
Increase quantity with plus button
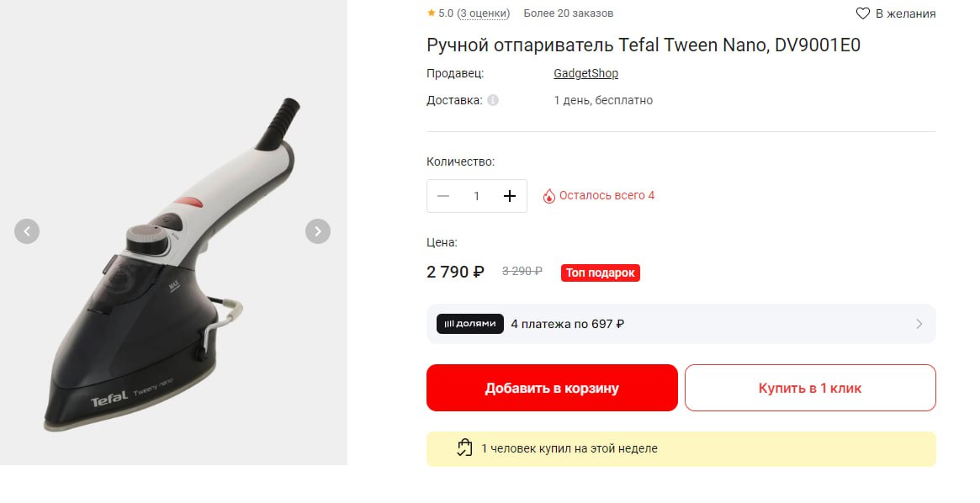pyautogui.click(x=509, y=196)
